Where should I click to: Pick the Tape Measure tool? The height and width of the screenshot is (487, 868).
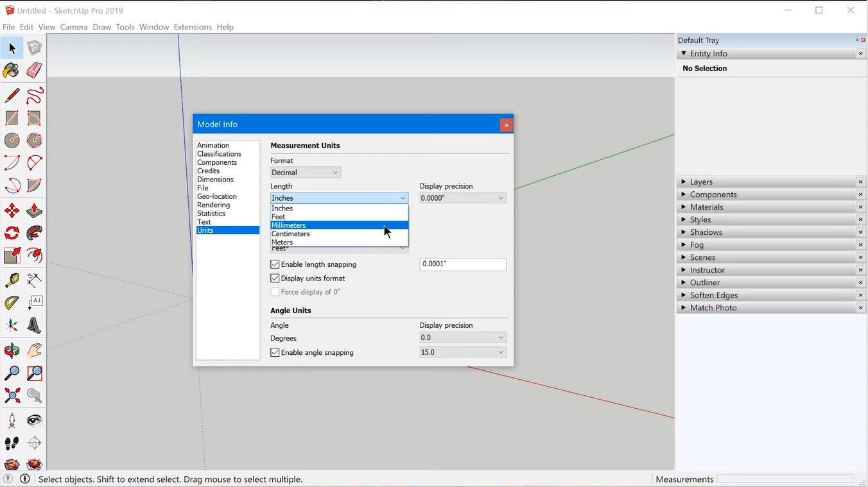12,279
